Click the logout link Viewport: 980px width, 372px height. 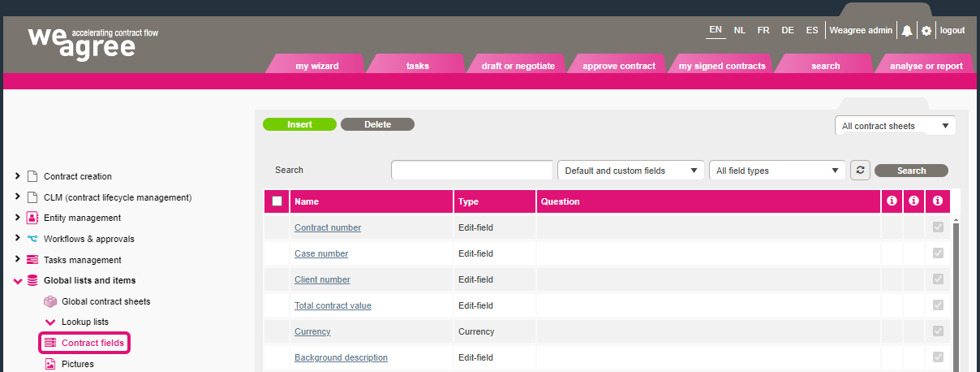(952, 30)
